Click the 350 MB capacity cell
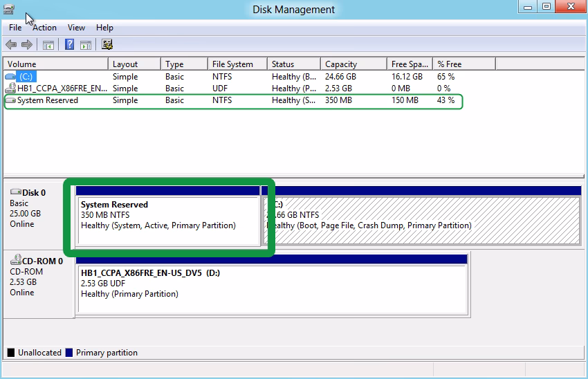 point(338,100)
